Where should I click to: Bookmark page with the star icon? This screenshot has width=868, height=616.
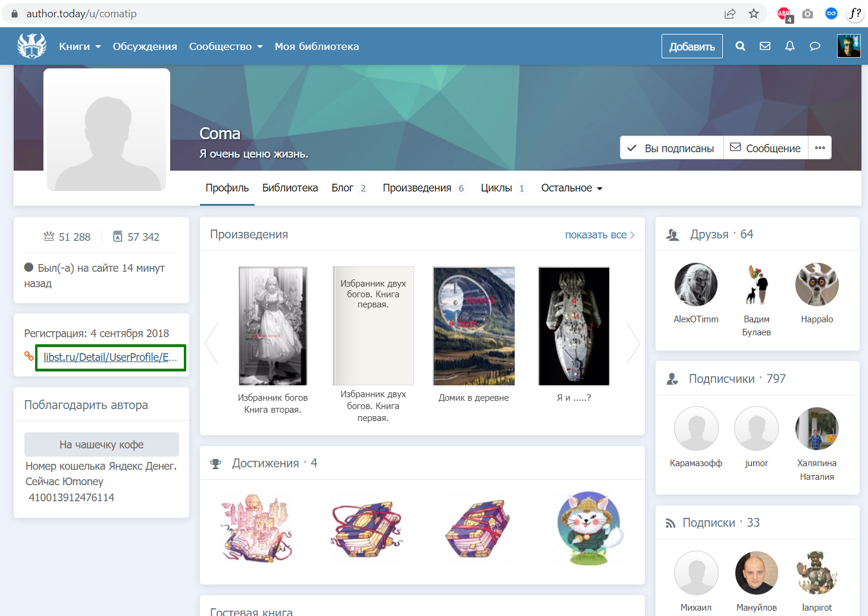754,14
